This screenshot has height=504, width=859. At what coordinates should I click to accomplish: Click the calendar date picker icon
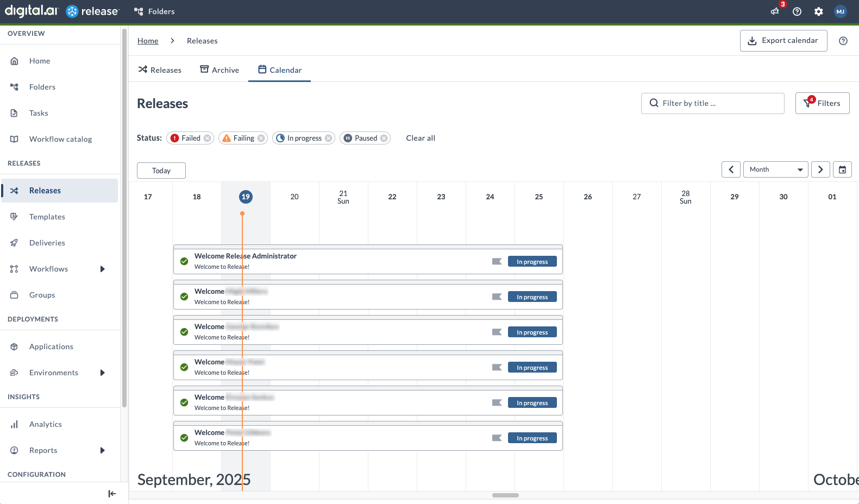[842, 169]
